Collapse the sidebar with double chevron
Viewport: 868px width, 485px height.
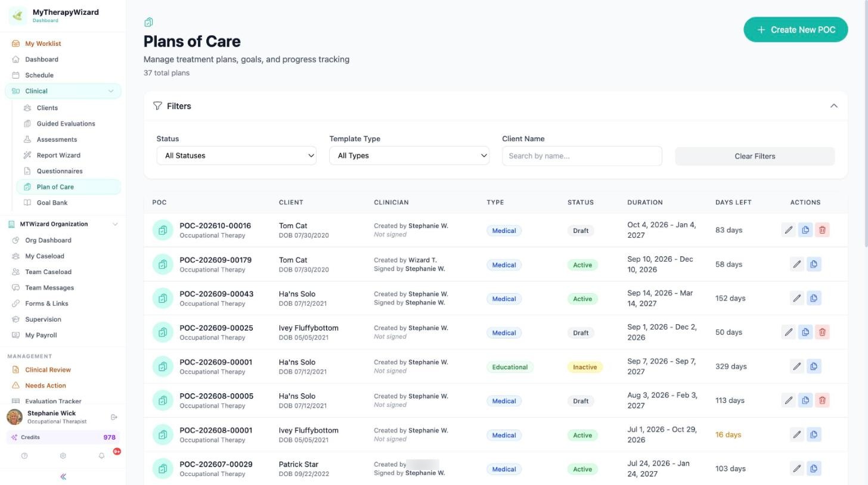pos(63,477)
